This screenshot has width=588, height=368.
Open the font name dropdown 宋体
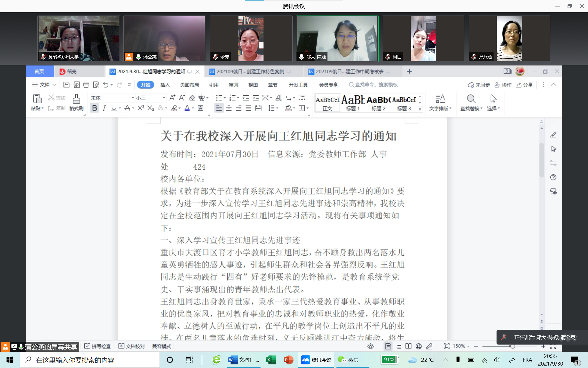pos(133,98)
